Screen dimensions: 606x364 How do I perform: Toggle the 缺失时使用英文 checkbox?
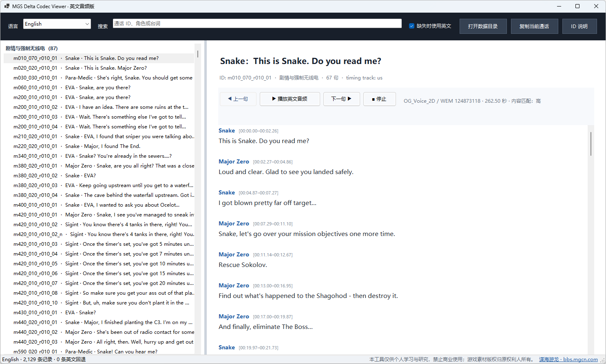tap(411, 26)
